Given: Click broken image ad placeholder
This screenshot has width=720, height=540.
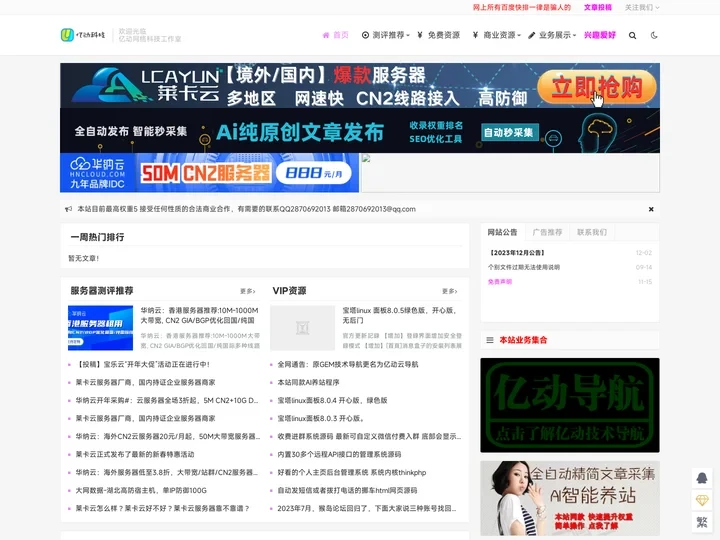Looking at the screenshot, I should click(x=510, y=173).
